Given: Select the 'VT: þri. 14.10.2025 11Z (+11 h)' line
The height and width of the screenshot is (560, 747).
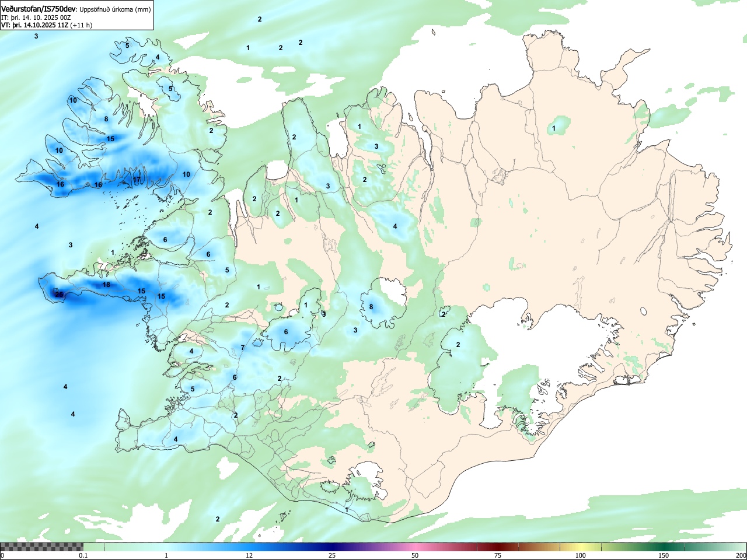Looking at the screenshot, I should [46, 25].
